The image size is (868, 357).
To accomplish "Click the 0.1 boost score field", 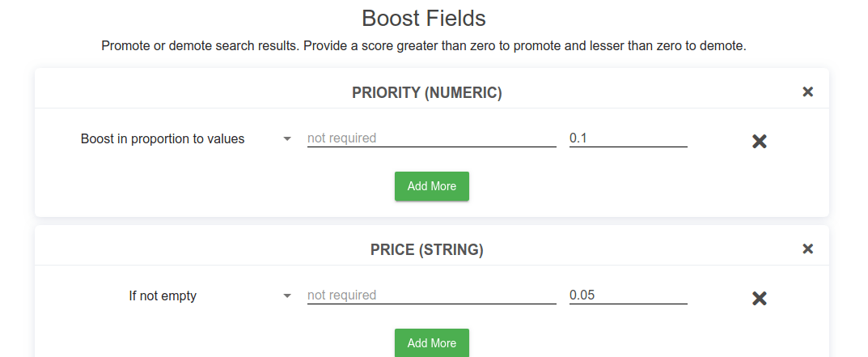I will pyautogui.click(x=628, y=138).
